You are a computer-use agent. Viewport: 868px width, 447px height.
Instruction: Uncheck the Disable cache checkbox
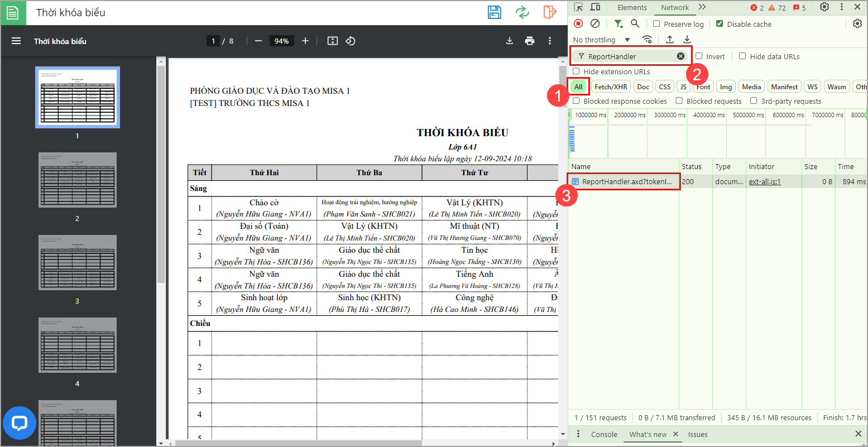click(x=720, y=24)
